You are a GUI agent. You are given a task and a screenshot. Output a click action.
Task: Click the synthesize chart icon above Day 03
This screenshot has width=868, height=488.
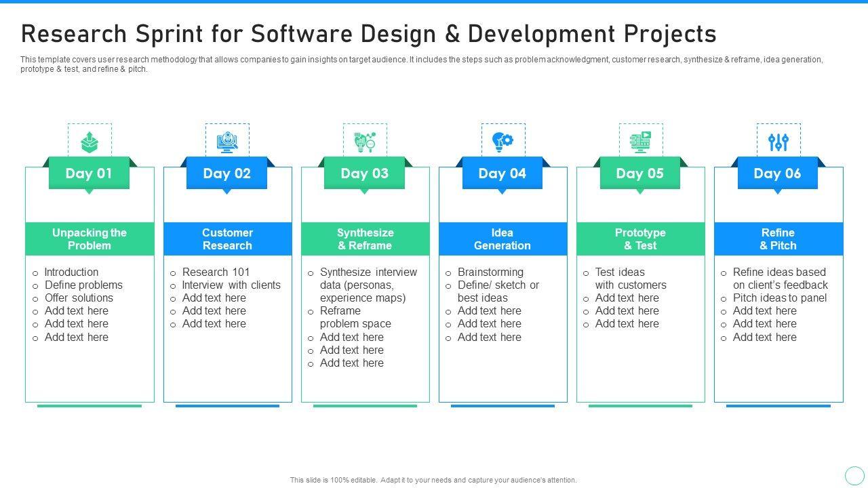point(365,142)
